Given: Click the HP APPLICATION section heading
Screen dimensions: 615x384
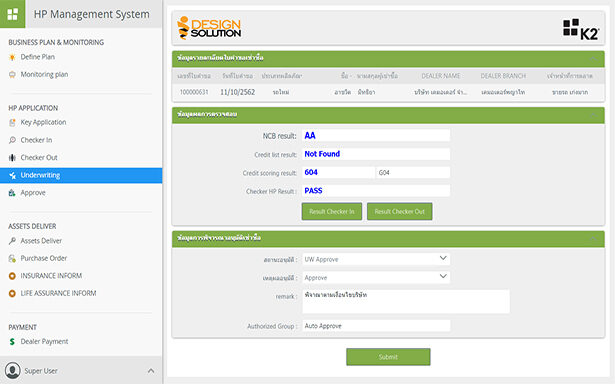Looking at the screenshot, I should click(33, 108).
